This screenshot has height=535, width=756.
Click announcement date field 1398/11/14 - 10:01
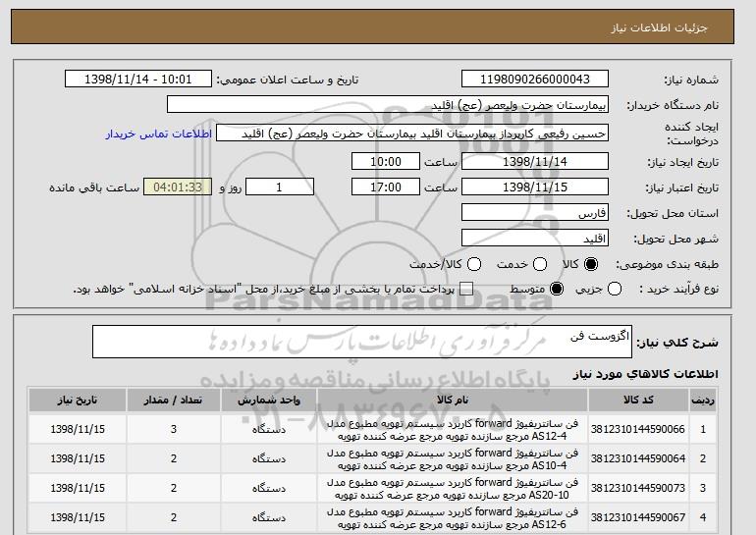pos(138,80)
